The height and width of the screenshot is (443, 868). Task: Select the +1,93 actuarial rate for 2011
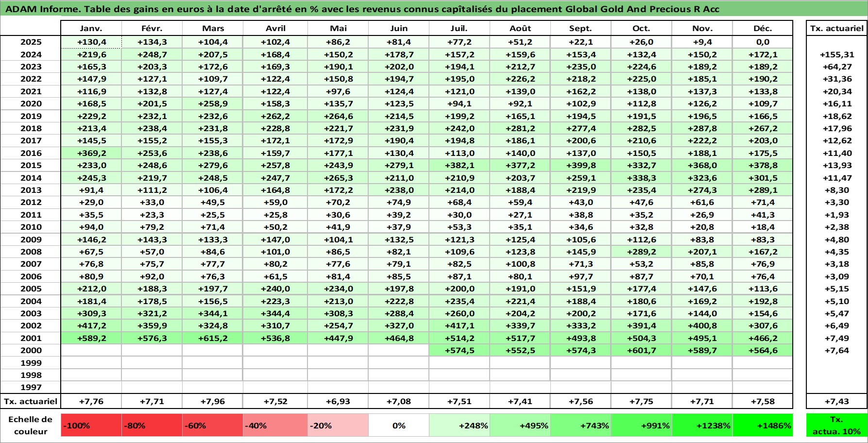[x=836, y=215]
